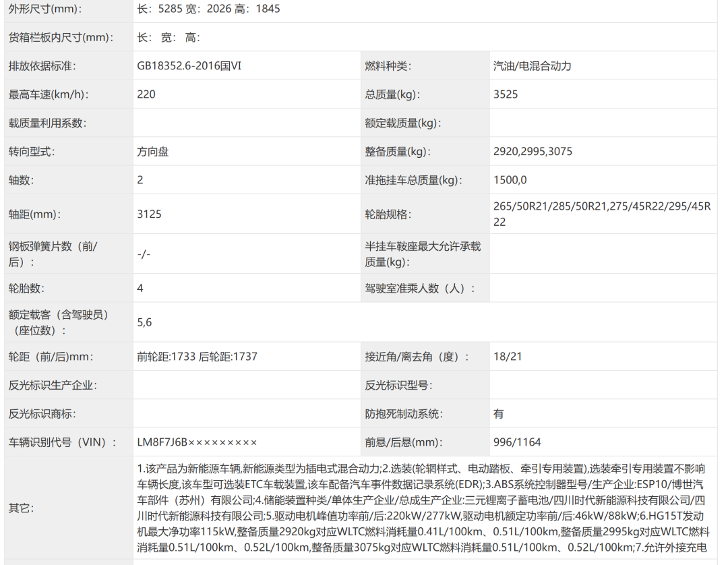728x565 pixels.
Task: Select the seating capacity value 5,6
Action: tap(144, 322)
